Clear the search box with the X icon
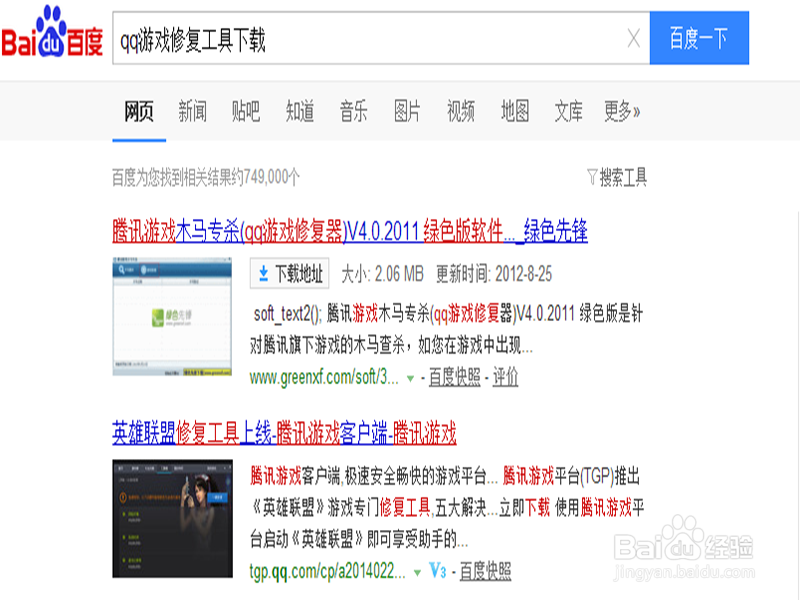The image size is (800, 600). click(634, 38)
